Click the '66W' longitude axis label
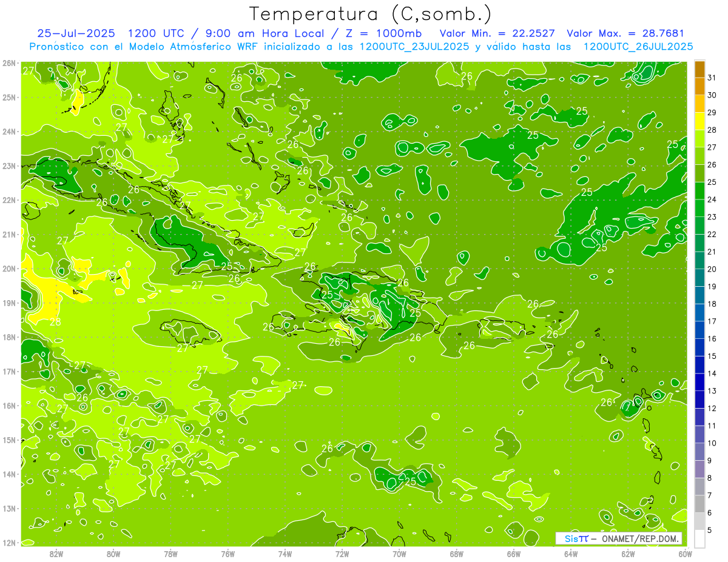 pyautogui.click(x=514, y=554)
